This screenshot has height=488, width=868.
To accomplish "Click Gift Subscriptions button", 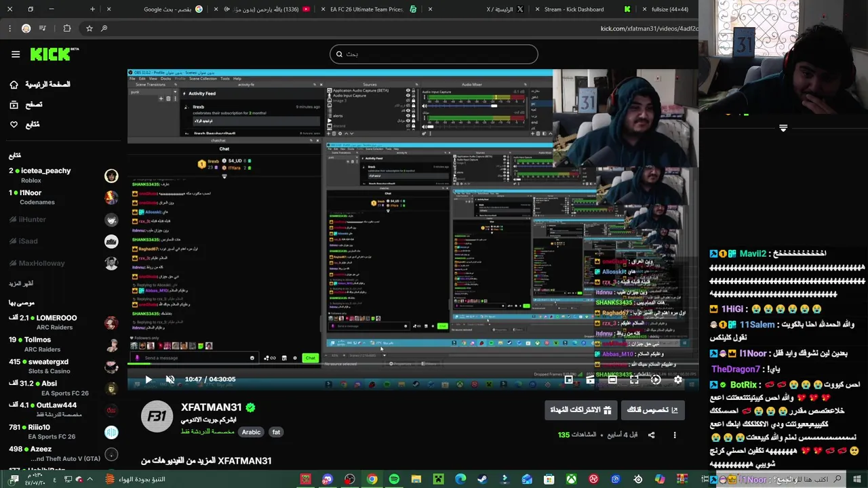I will tap(581, 410).
